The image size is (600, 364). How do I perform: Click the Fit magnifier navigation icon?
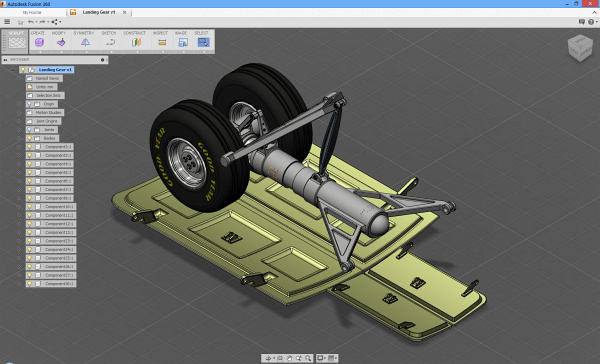(308, 358)
